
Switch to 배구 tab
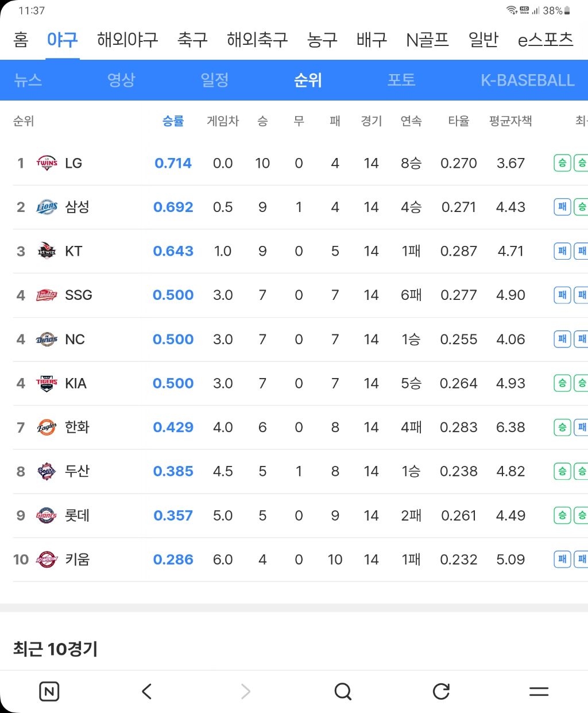(x=372, y=40)
